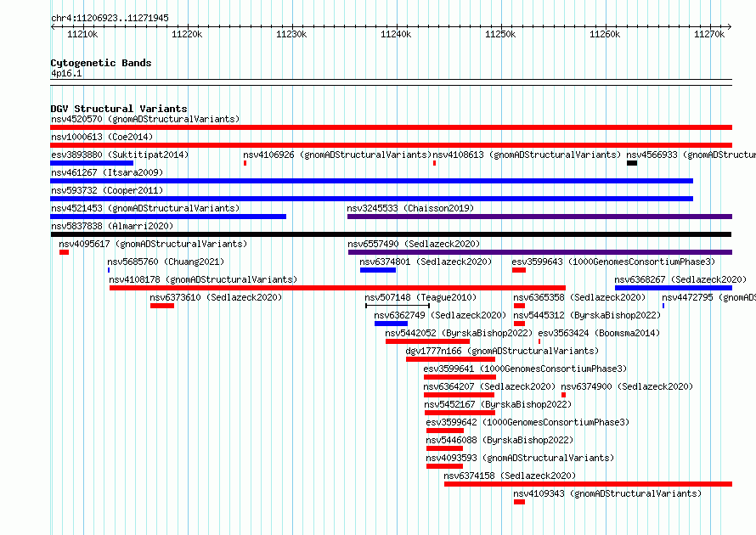The height and width of the screenshot is (535, 756).
Task: Open nsv5445312 (ByrskaBishop2022) variant
Action: 587,315
